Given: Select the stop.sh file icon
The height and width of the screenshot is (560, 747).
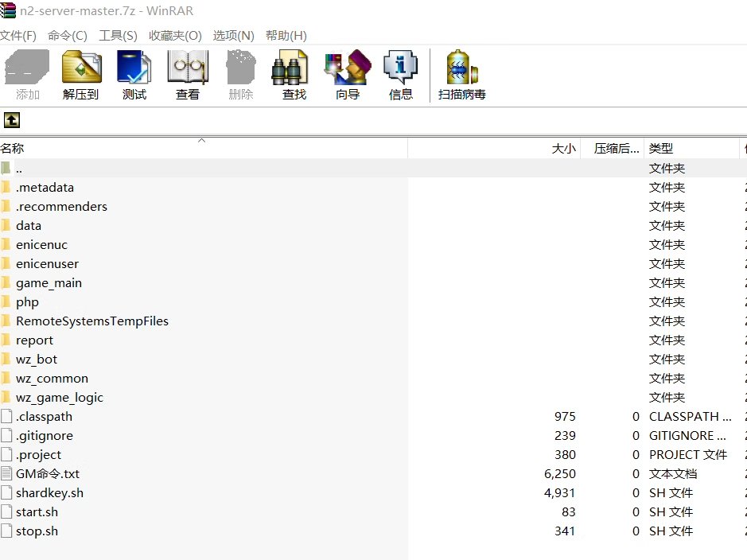Looking at the screenshot, I should click(x=6, y=531).
